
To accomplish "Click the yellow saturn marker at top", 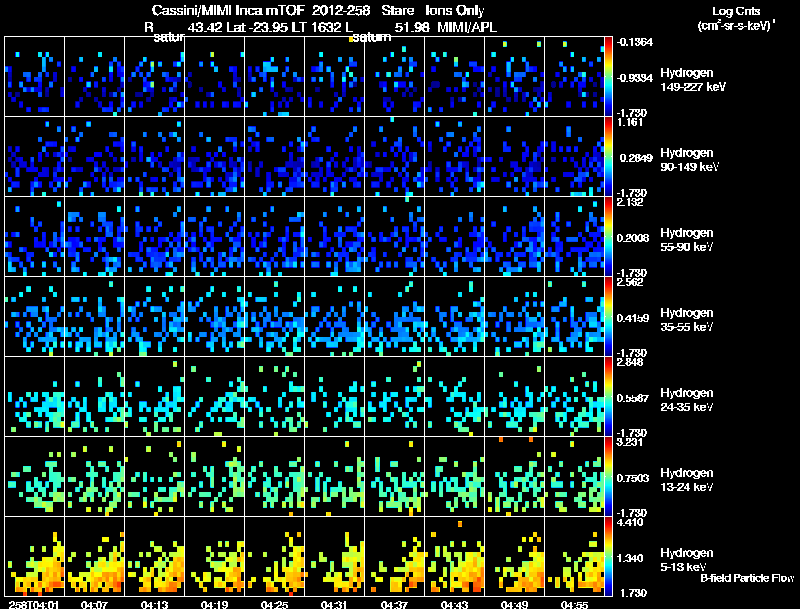I will click(x=351, y=39).
